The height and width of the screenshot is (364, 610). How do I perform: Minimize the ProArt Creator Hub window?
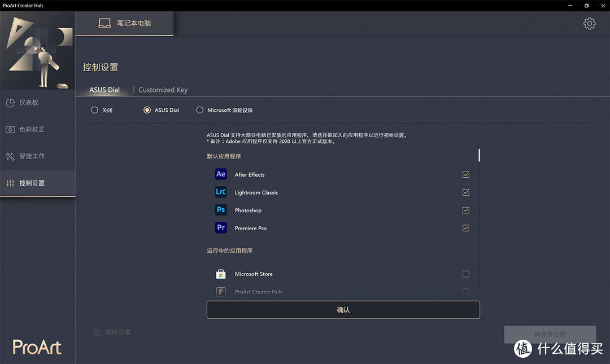coord(570,6)
